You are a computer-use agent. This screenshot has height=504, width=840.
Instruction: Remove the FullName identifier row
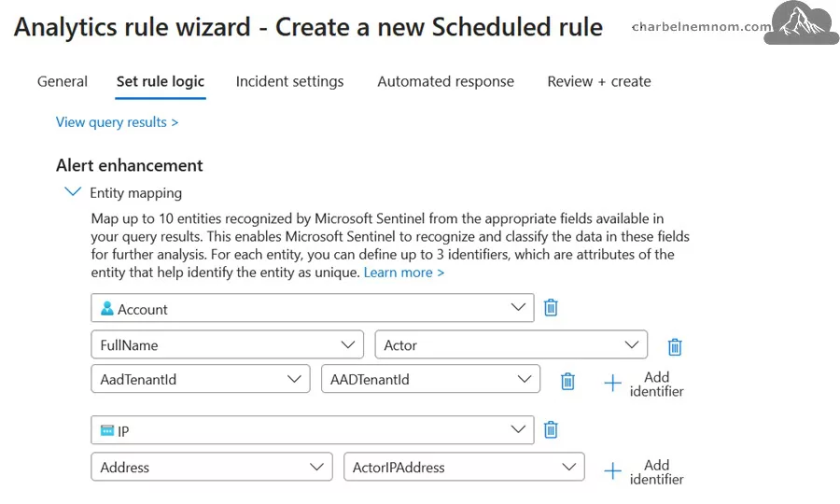(675, 347)
